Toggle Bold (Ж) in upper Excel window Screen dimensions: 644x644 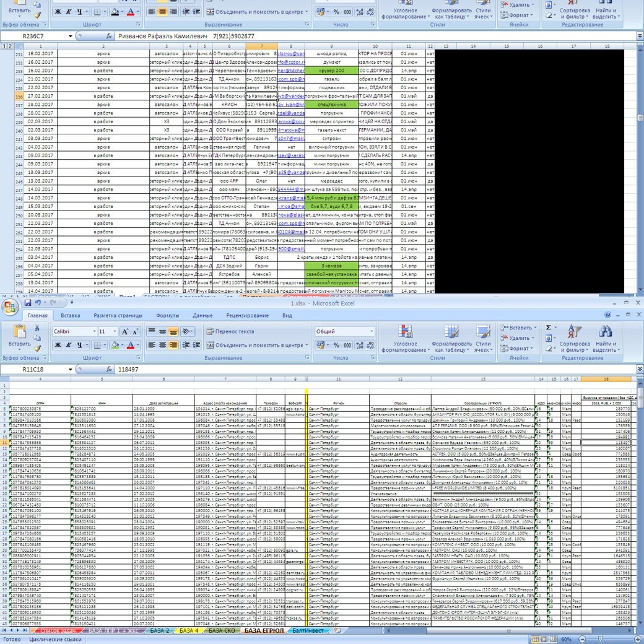point(58,12)
